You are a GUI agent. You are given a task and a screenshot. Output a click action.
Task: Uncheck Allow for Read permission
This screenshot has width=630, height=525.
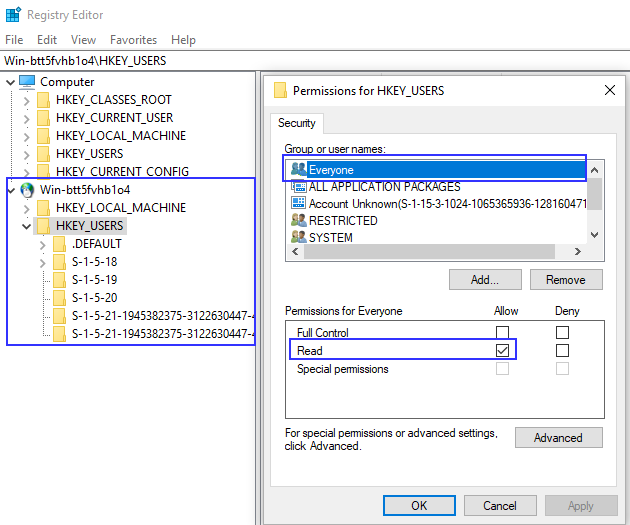[502, 350]
